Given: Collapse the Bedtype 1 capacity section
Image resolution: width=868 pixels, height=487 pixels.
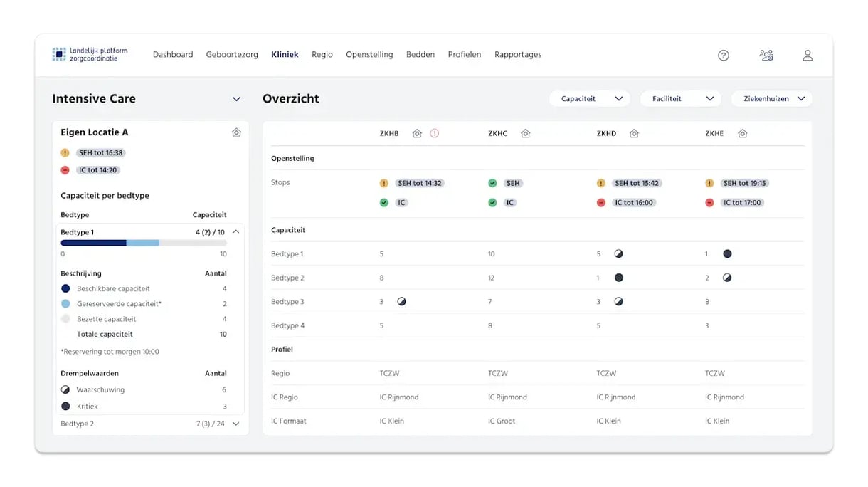Looking at the screenshot, I should 236,232.
